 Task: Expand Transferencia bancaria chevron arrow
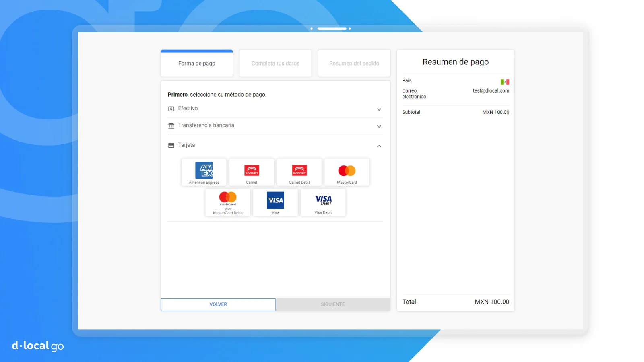click(379, 126)
